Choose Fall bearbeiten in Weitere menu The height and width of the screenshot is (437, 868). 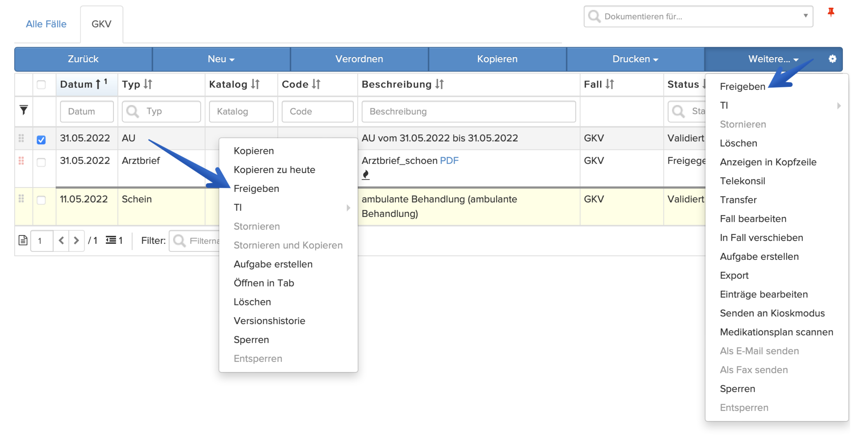click(753, 218)
